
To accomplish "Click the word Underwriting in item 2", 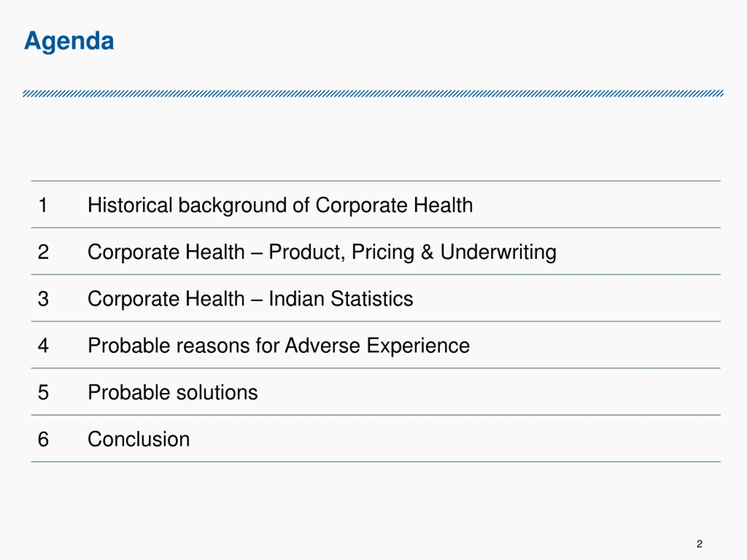I will click(498, 252).
